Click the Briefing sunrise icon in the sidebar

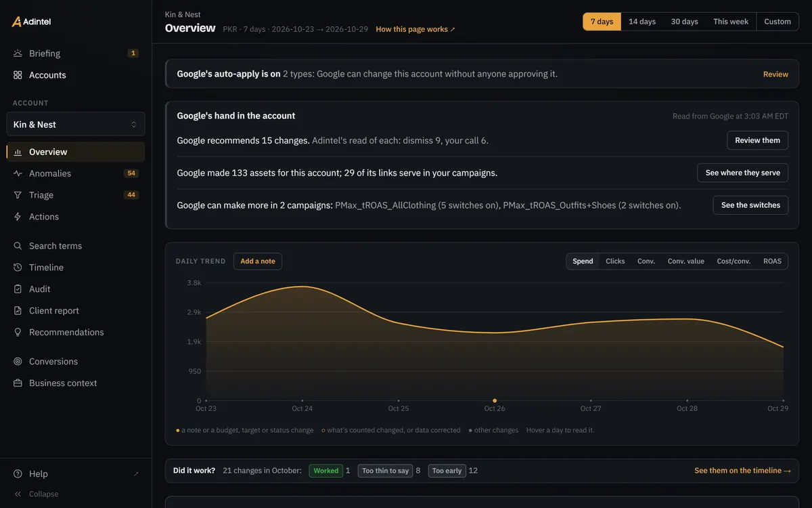pos(18,54)
